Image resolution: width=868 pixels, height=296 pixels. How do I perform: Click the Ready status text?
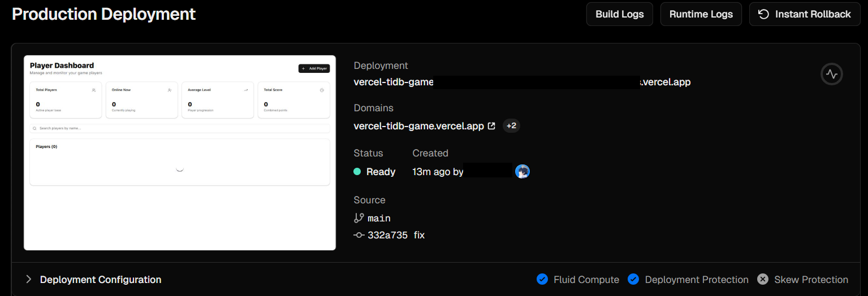pyautogui.click(x=381, y=172)
